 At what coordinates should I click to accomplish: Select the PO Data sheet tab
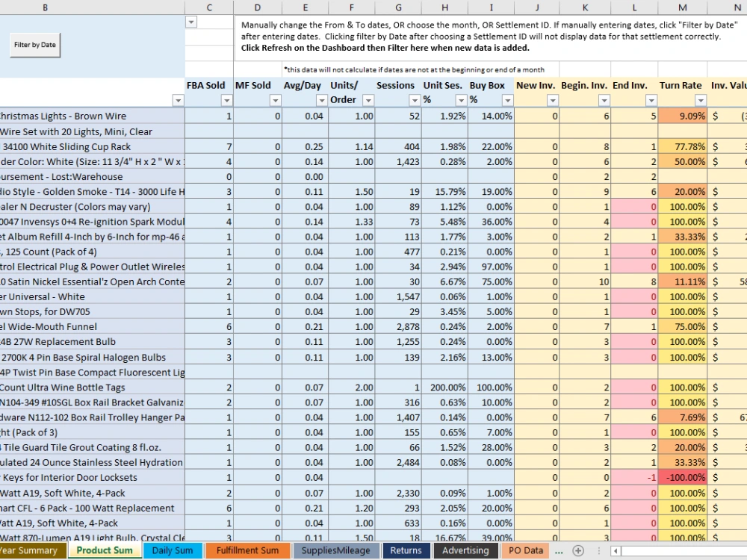coord(525,550)
